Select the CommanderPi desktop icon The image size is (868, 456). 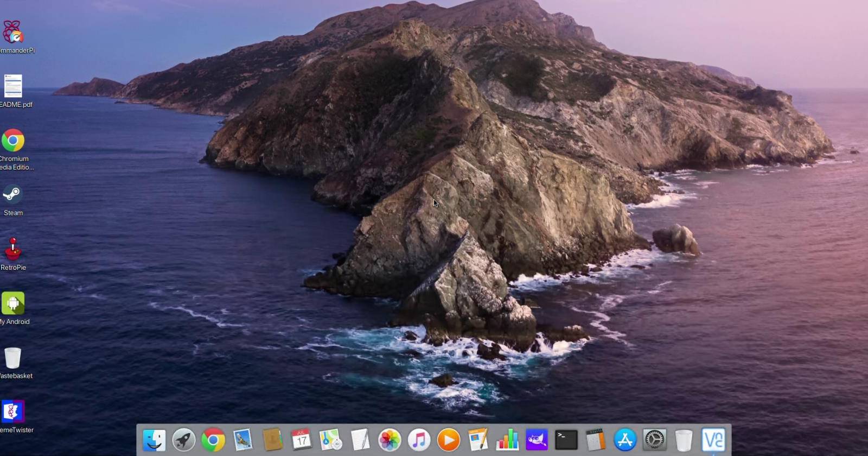tap(14, 37)
